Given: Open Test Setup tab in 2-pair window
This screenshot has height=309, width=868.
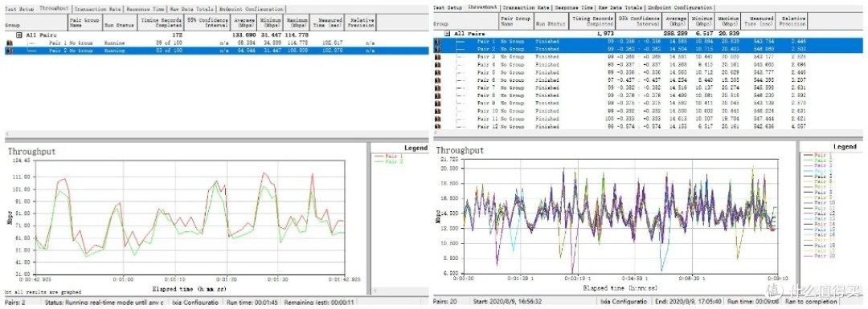Looking at the screenshot, I should tap(18, 10).
